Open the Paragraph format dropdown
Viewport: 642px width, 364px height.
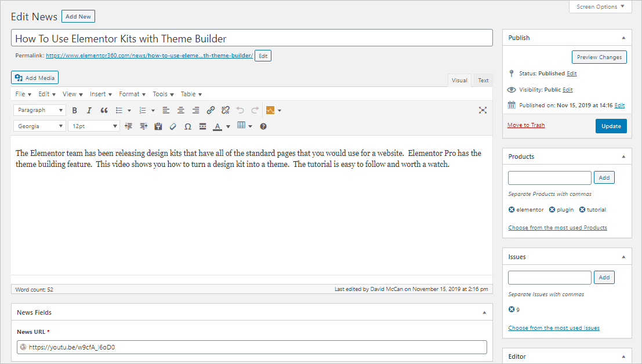[x=39, y=110]
